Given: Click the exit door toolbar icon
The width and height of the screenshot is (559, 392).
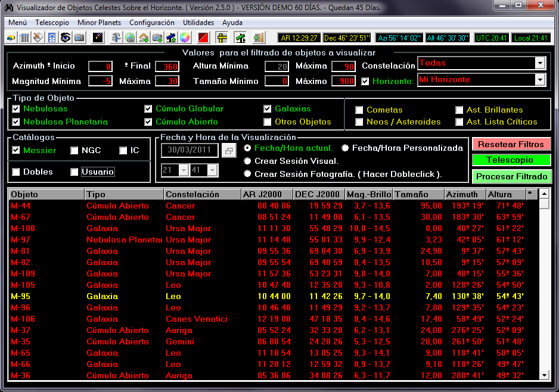Looking at the screenshot, I should [258, 38].
